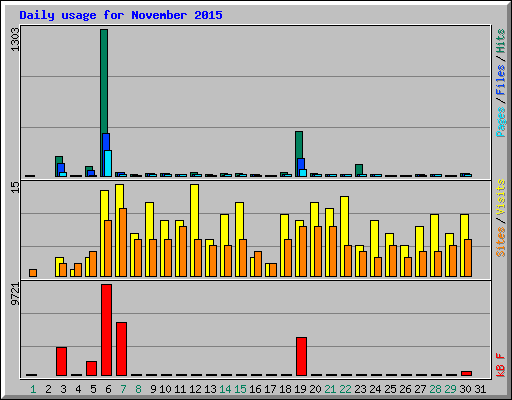Click day label 22 on the x-axis

click(x=345, y=389)
